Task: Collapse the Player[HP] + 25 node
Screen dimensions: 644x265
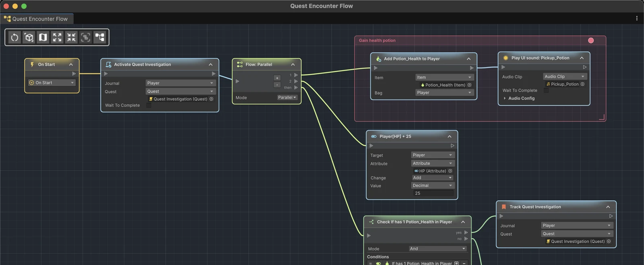Action: coord(450,137)
